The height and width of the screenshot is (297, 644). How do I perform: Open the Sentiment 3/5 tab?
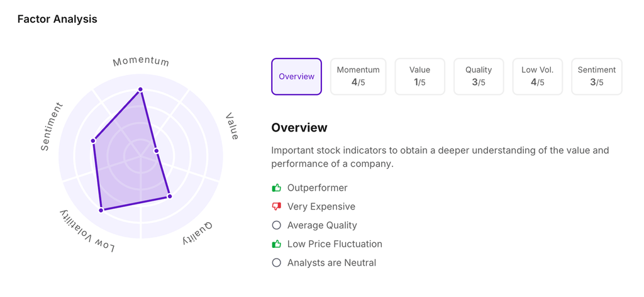(596, 77)
